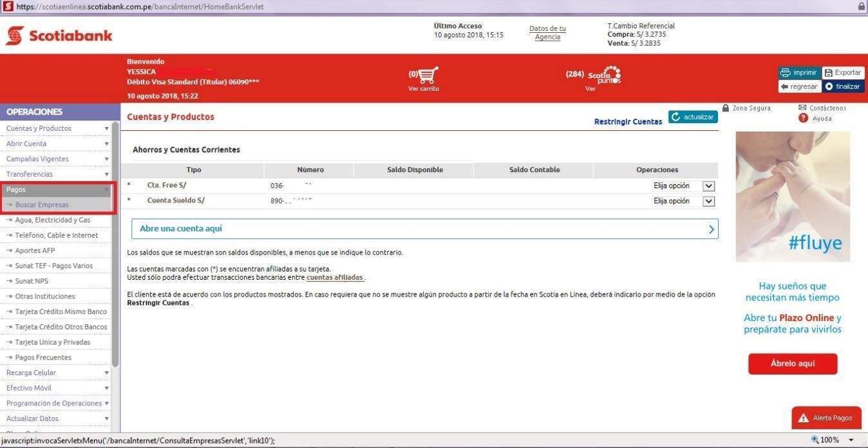
Task: Select Agua, Electricidad y Gas
Action: point(53,220)
